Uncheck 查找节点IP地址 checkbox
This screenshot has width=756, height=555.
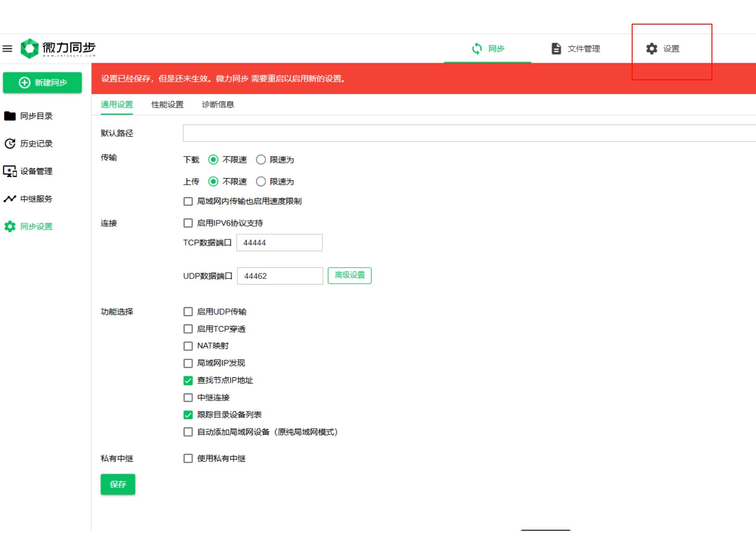(188, 381)
